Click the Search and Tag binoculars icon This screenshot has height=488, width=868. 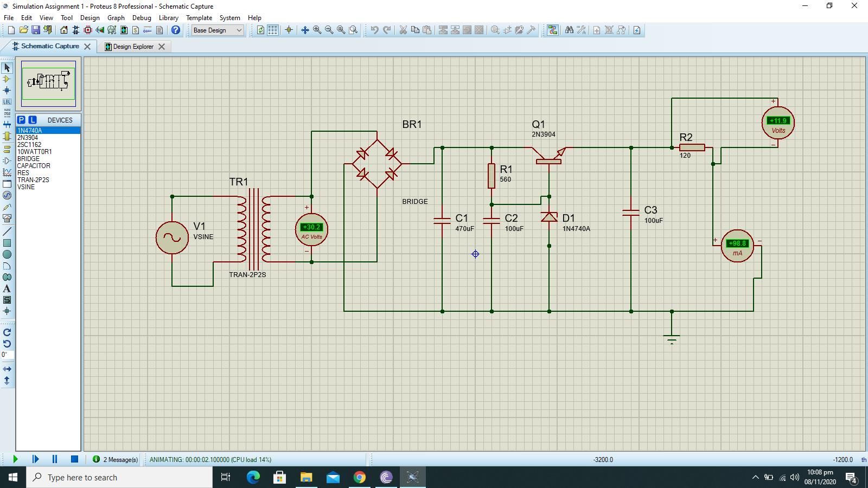(x=569, y=30)
